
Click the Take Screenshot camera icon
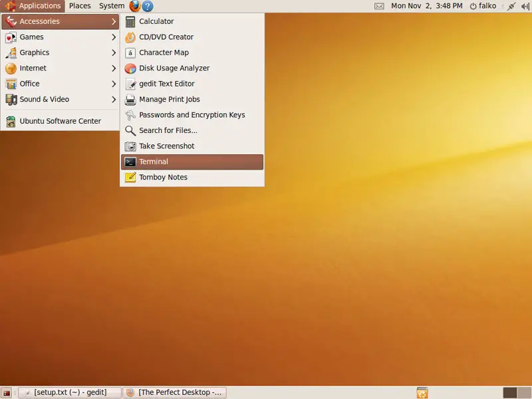tap(130, 146)
